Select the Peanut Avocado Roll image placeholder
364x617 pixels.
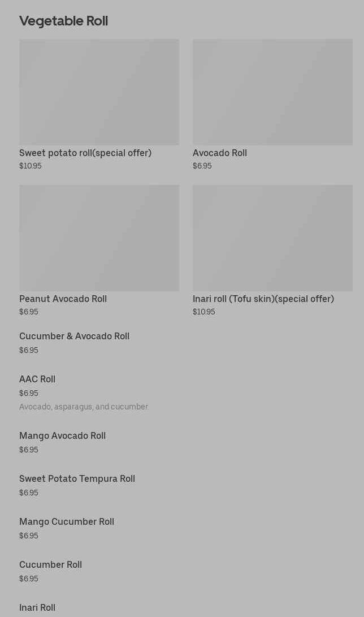(99, 238)
